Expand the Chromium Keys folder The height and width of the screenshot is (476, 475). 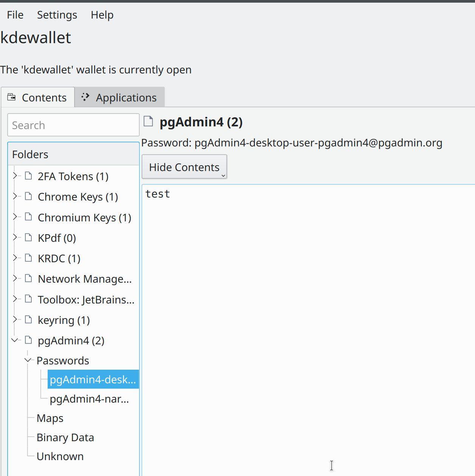pos(15,217)
